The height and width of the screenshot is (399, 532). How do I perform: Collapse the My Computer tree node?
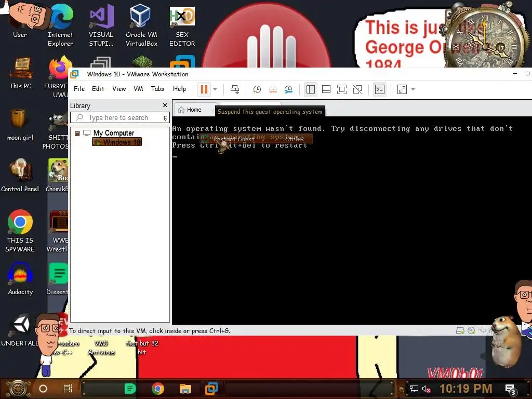click(x=77, y=133)
